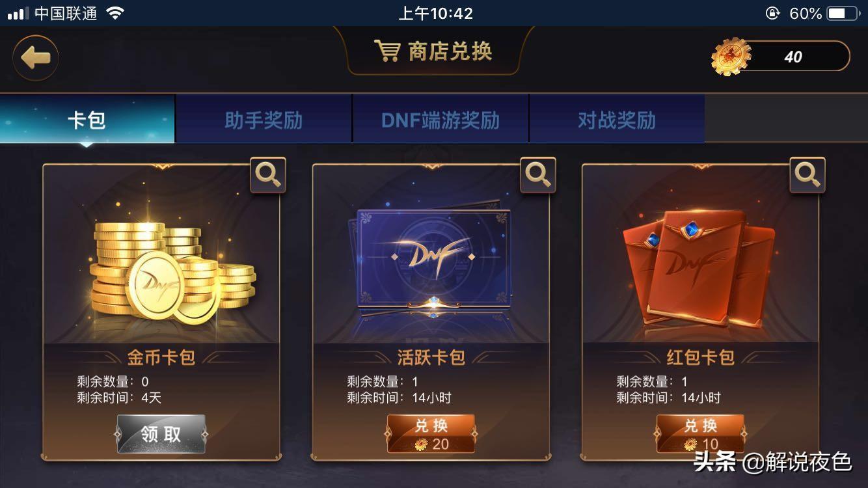The image size is (868, 488).
Task: Tap the back arrow button
Action: point(36,58)
